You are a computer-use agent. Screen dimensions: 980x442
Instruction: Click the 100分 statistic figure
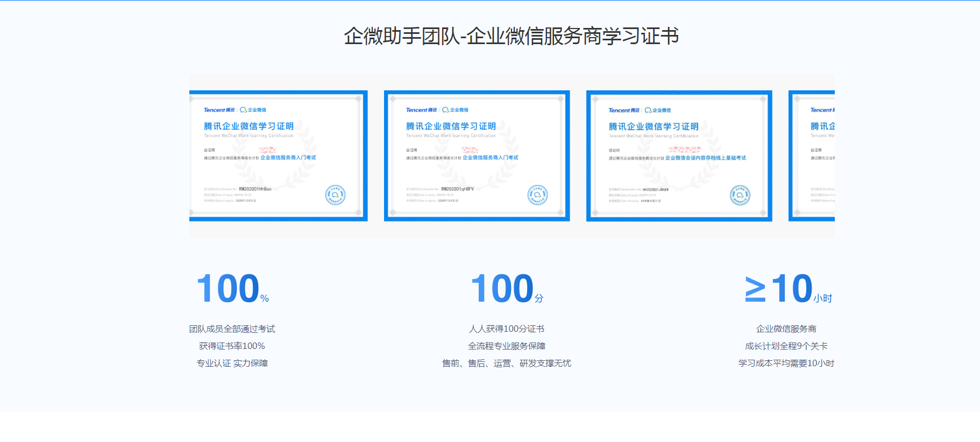(x=507, y=289)
